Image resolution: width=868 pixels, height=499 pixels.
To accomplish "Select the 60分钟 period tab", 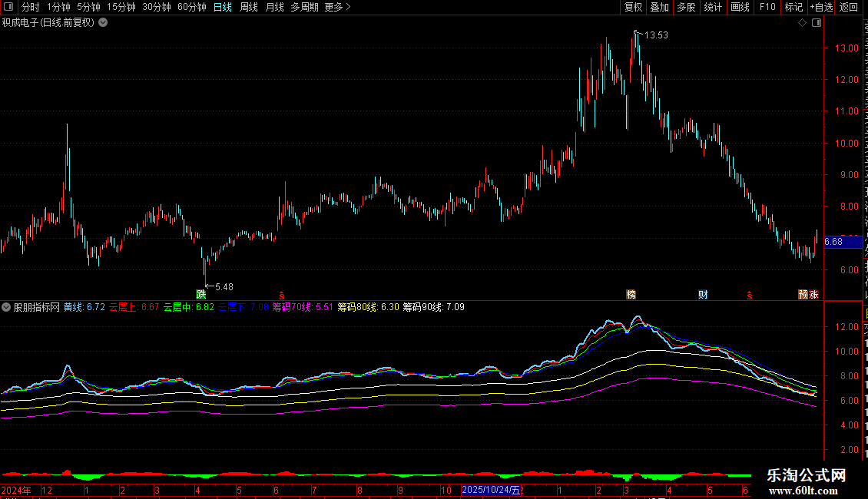I will (x=192, y=7).
